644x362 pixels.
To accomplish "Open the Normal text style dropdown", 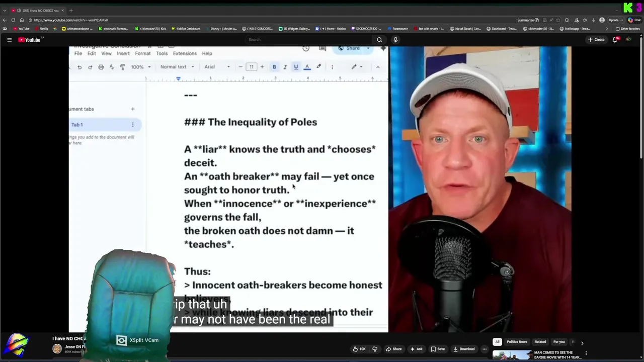I will 177,67.
